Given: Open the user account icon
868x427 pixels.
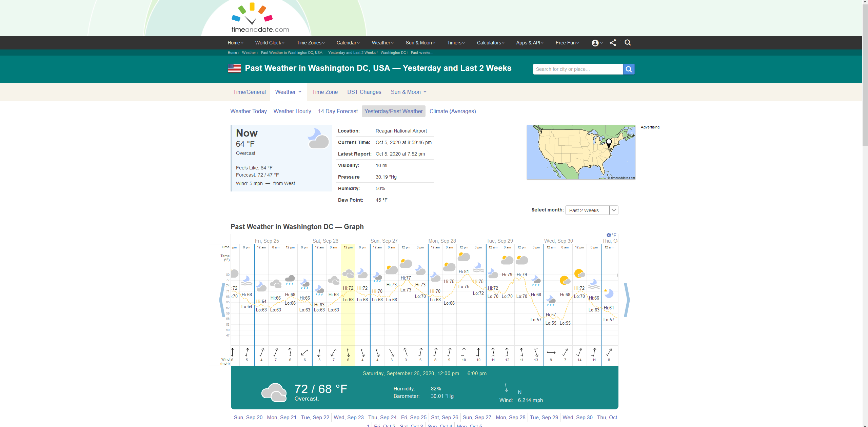Looking at the screenshot, I should [x=595, y=43].
